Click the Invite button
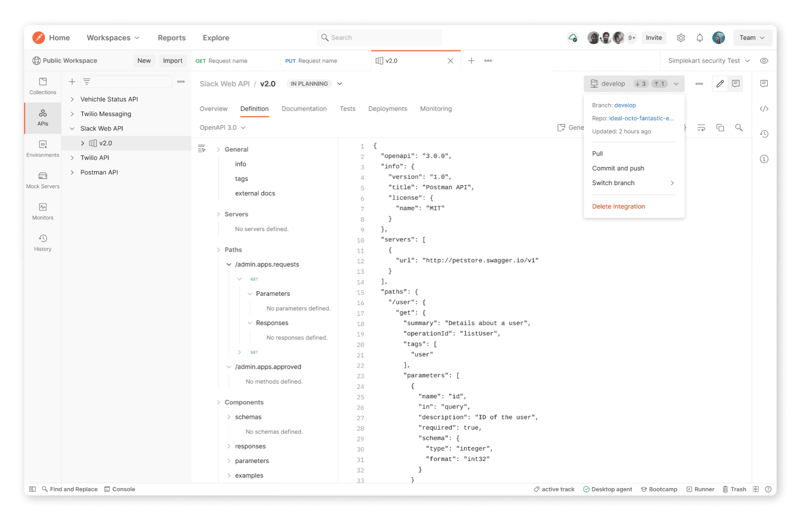The width and height of the screenshot is (812, 513). click(654, 38)
